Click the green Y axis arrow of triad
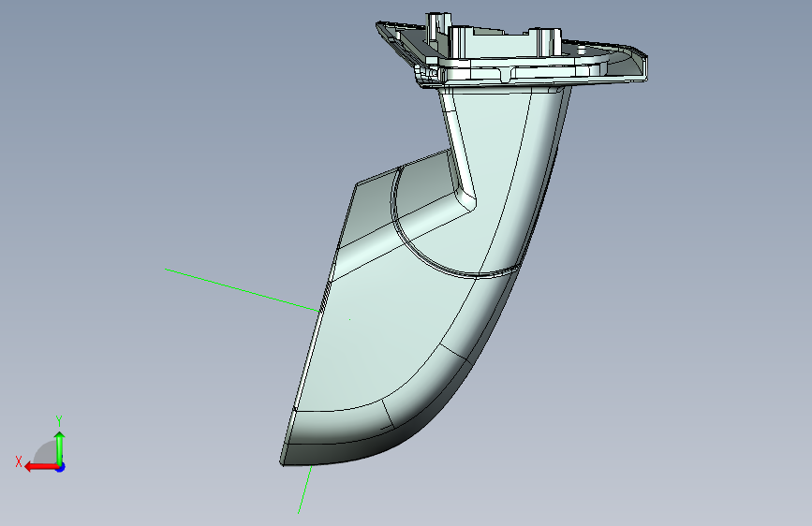The height and width of the screenshot is (526, 812). point(60,447)
